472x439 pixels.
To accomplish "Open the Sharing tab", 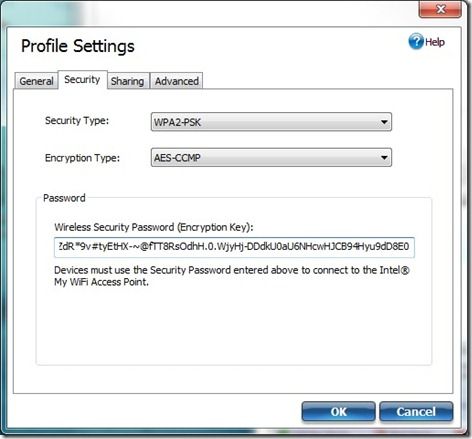I will 128,81.
